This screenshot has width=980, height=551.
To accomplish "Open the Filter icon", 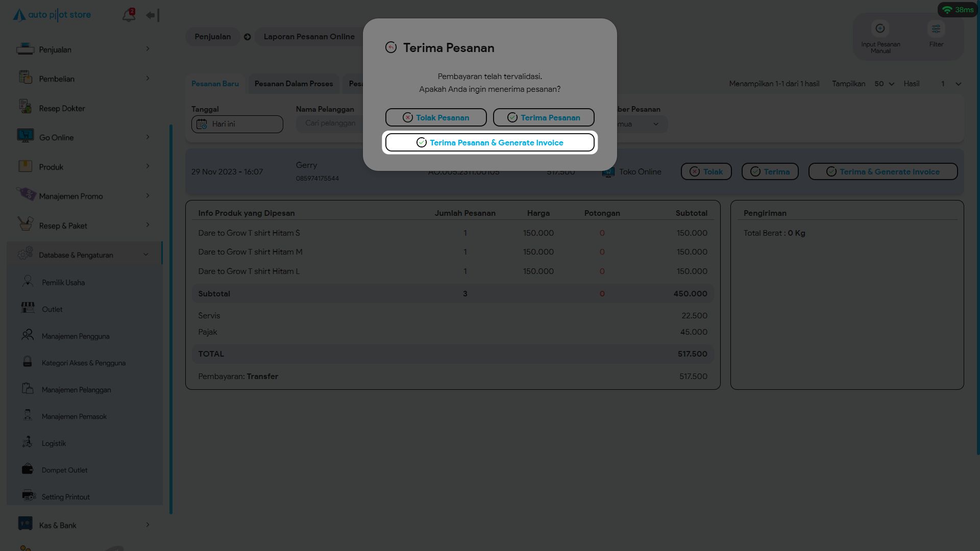I will (x=936, y=29).
